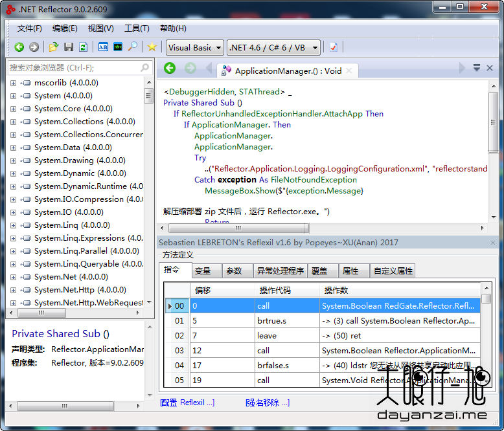The image size is (504, 431).
Task: Expand the mscorlib tree node
Action: pyautogui.click(x=13, y=83)
